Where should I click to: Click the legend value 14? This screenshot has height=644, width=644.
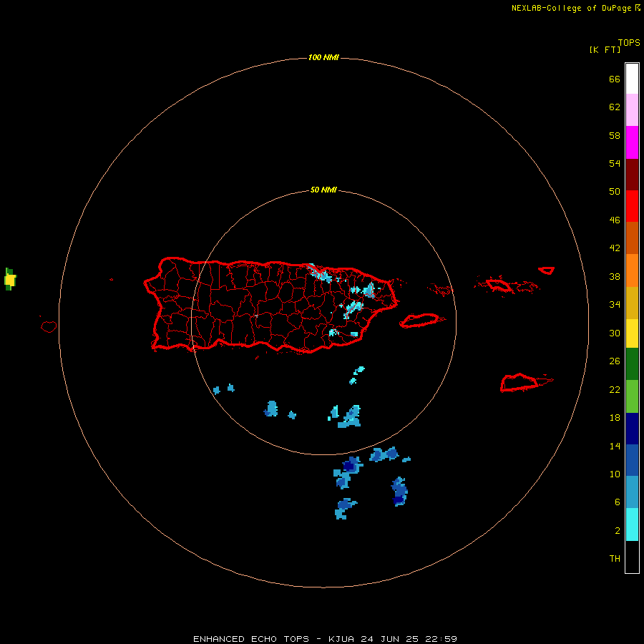(615, 446)
